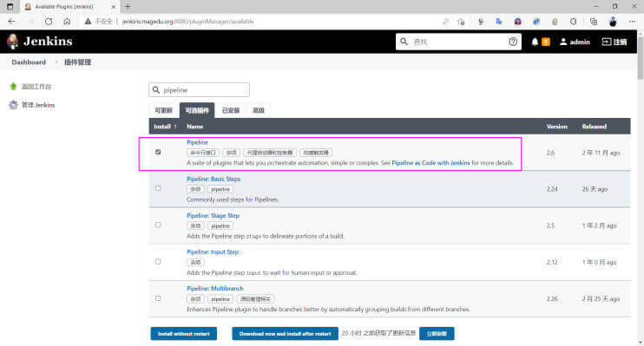
Task: Open the tab actions icon at window top-left
Action: (10, 7)
